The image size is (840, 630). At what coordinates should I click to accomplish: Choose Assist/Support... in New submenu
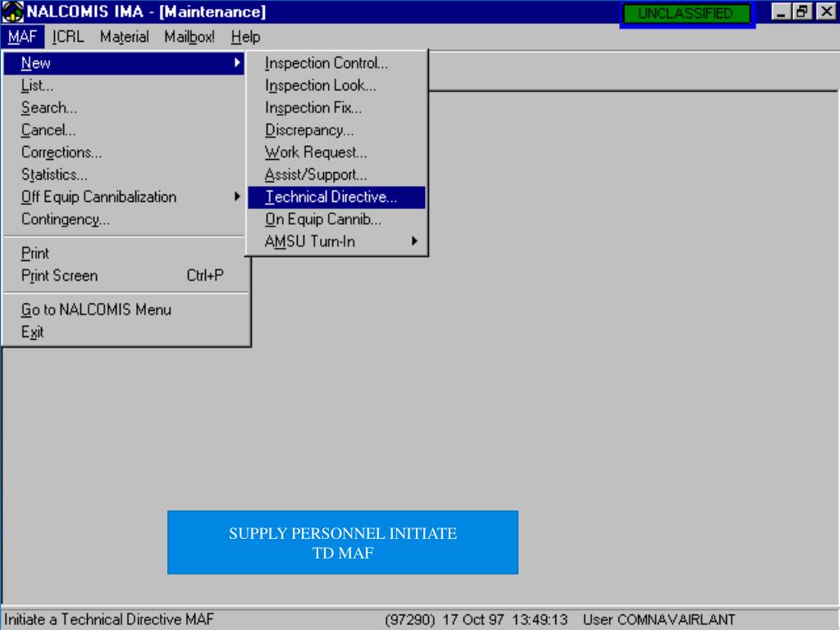pos(336,175)
